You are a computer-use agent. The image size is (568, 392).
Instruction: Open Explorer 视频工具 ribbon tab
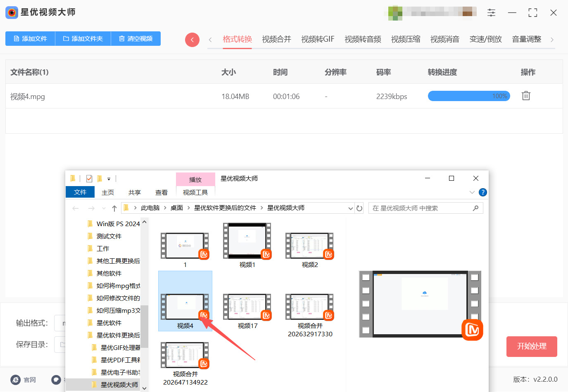pyautogui.click(x=195, y=192)
